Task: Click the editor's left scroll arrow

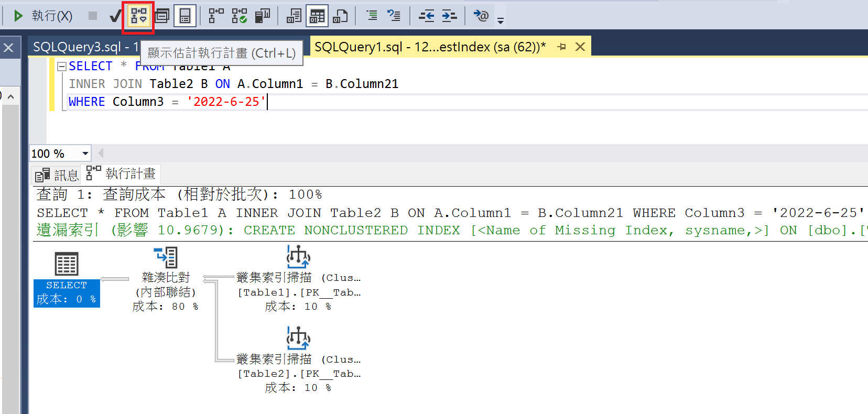Action: coord(101,153)
